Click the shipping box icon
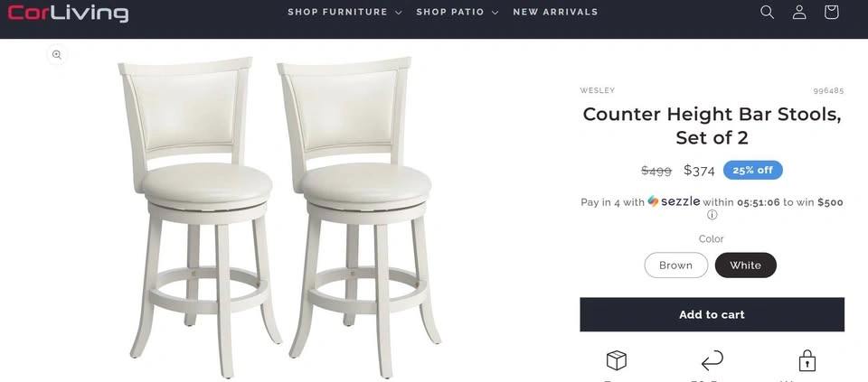The image size is (868, 382). point(616,361)
